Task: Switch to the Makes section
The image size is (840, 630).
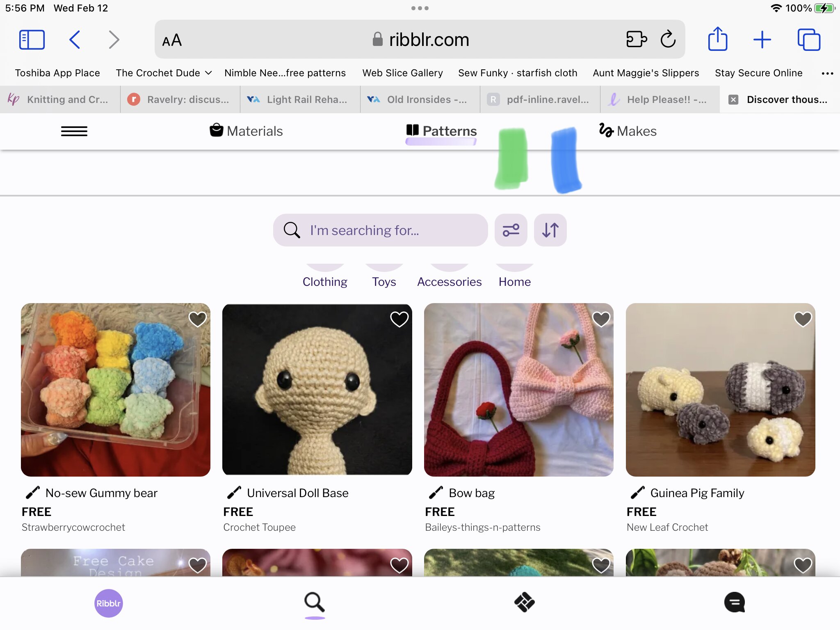Action: coord(628,131)
